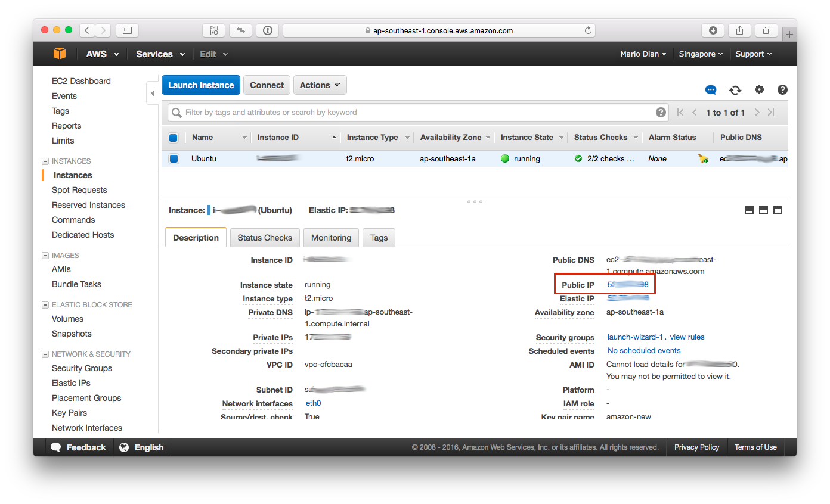Collapse the INSTANCES sidebar section
The image size is (830, 504).
pyautogui.click(x=45, y=161)
